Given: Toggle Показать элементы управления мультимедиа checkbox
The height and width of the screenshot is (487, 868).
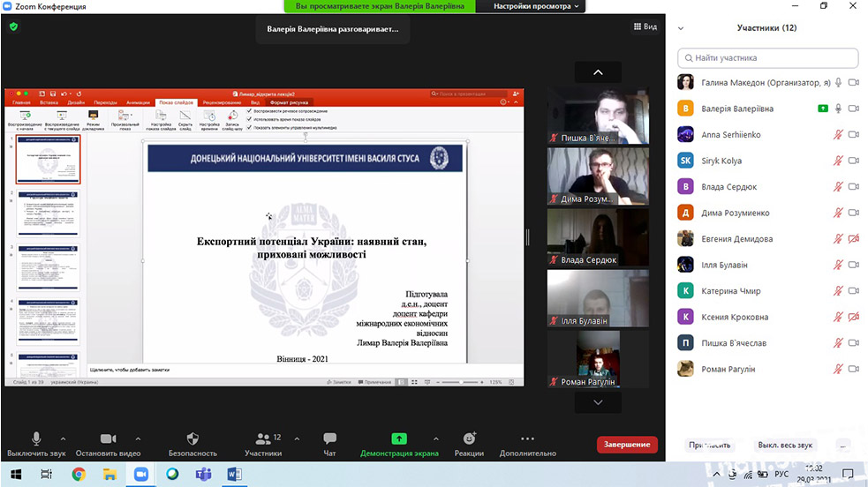Looking at the screenshot, I should (x=249, y=128).
